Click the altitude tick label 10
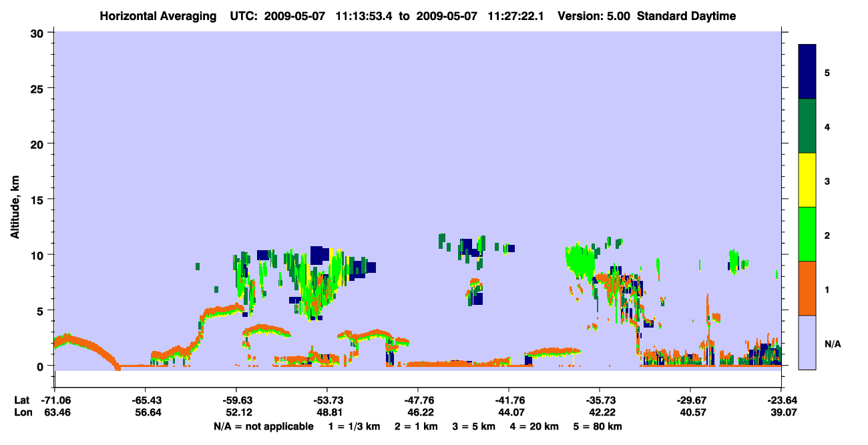 click(39, 255)
